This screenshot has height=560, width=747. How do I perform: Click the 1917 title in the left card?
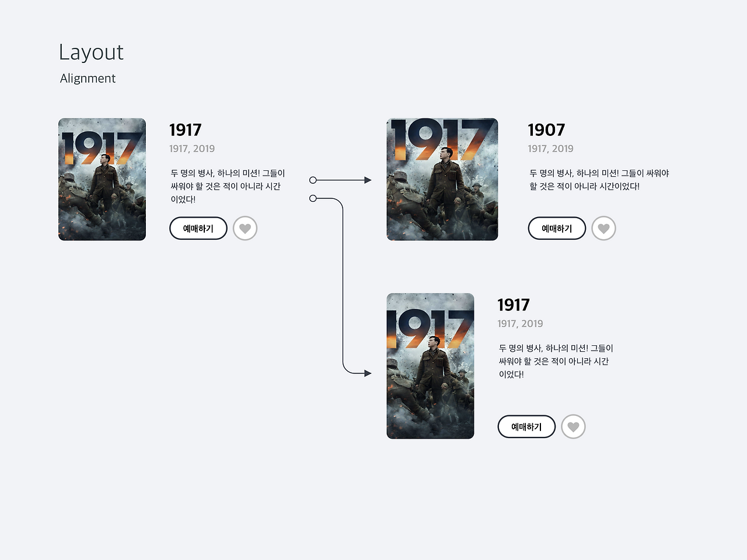point(185,129)
